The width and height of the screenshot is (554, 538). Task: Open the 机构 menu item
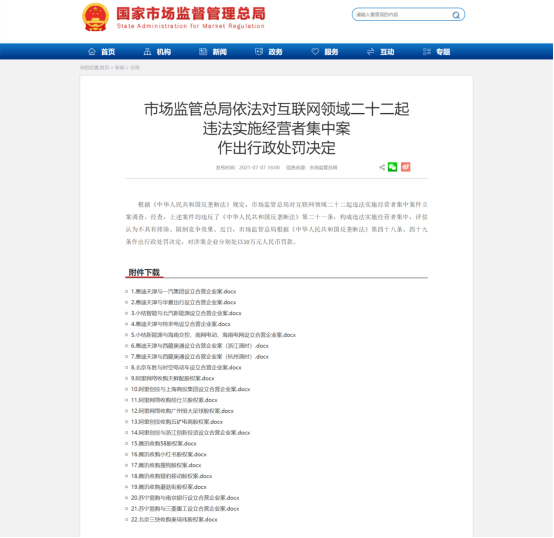(x=157, y=52)
